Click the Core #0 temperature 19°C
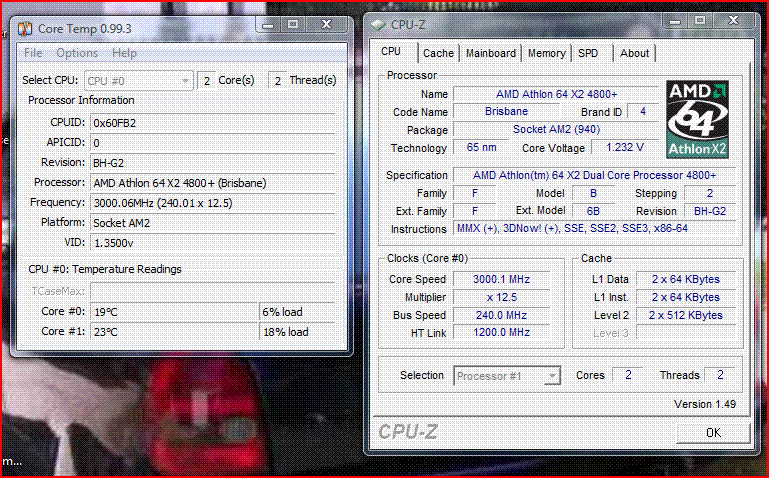This screenshot has width=769, height=478. point(174,312)
